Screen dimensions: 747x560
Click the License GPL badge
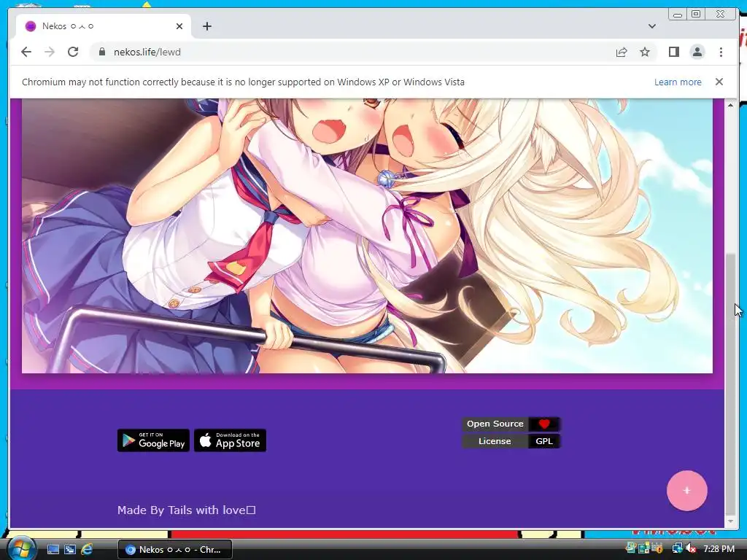click(511, 441)
